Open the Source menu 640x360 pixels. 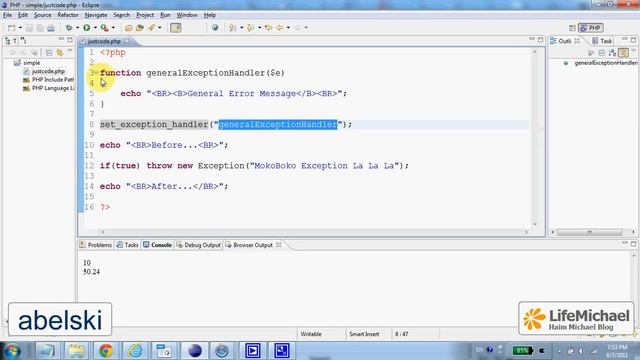pos(42,15)
